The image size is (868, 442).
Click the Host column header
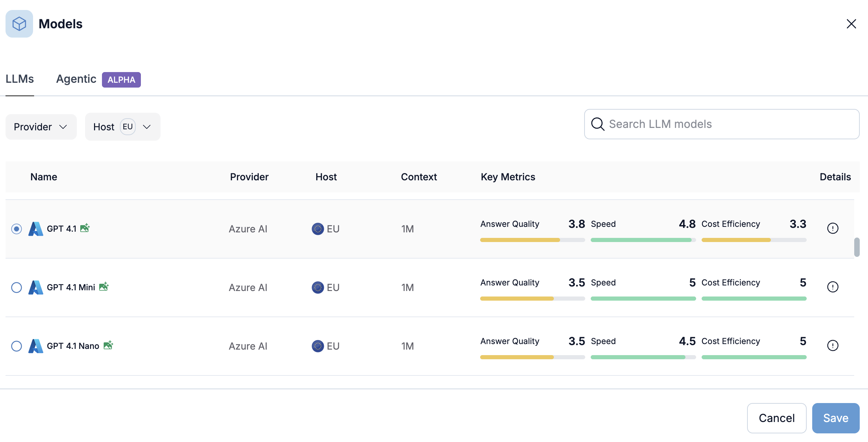pos(326,177)
